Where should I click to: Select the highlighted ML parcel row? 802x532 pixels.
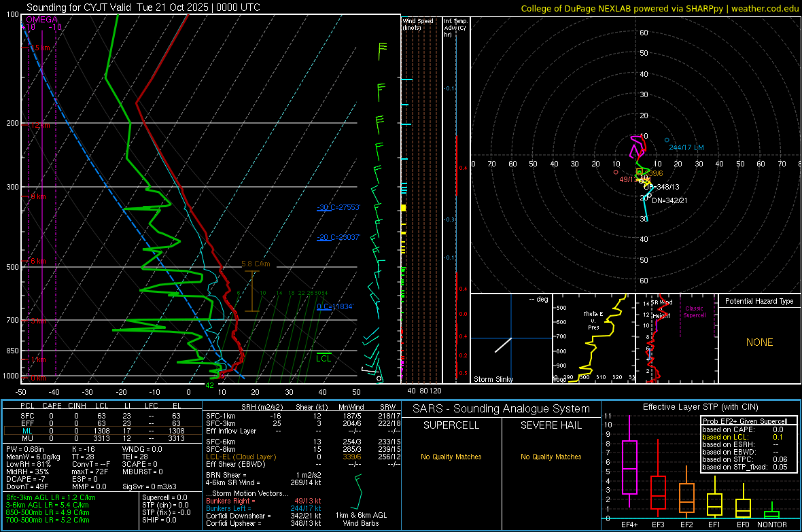coord(102,431)
